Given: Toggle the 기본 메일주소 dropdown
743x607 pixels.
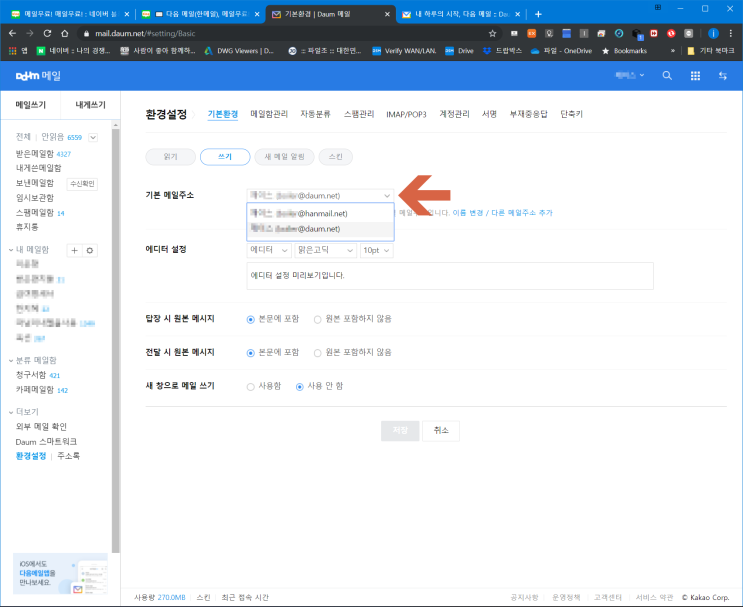Looking at the screenshot, I should click(x=320, y=196).
